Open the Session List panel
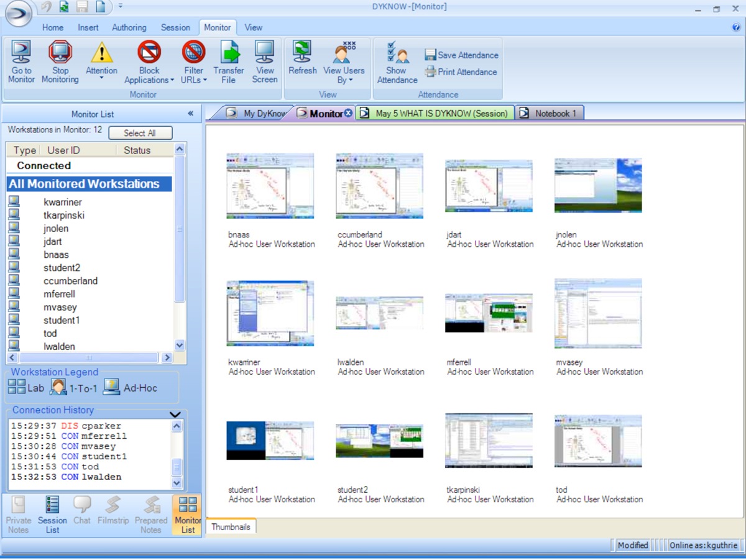The image size is (746, 560). [52, 515]
